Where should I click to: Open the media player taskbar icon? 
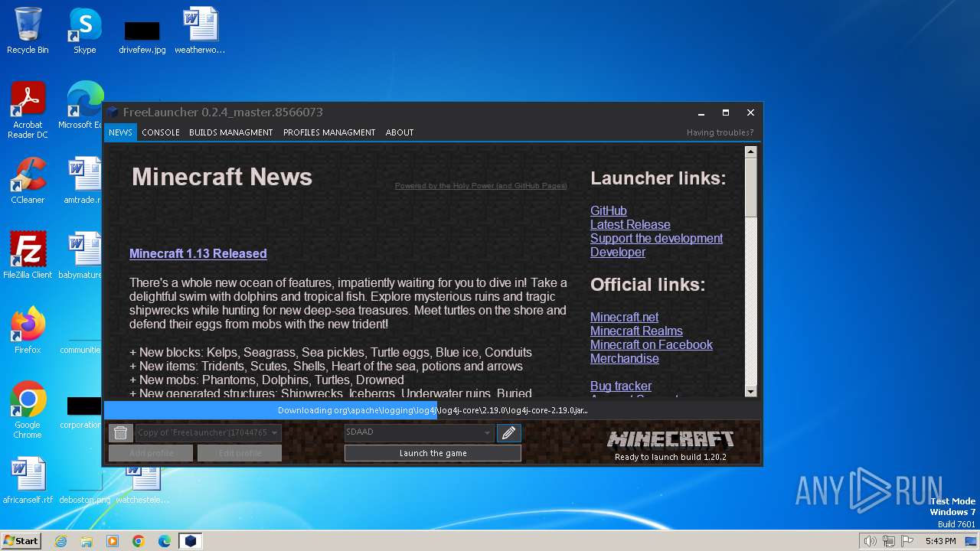113,541
